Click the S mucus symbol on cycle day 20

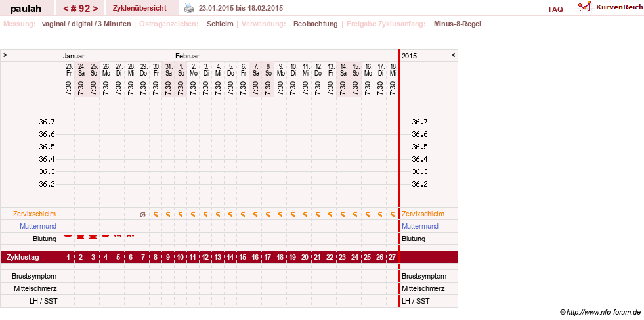[x=305, y=215]
